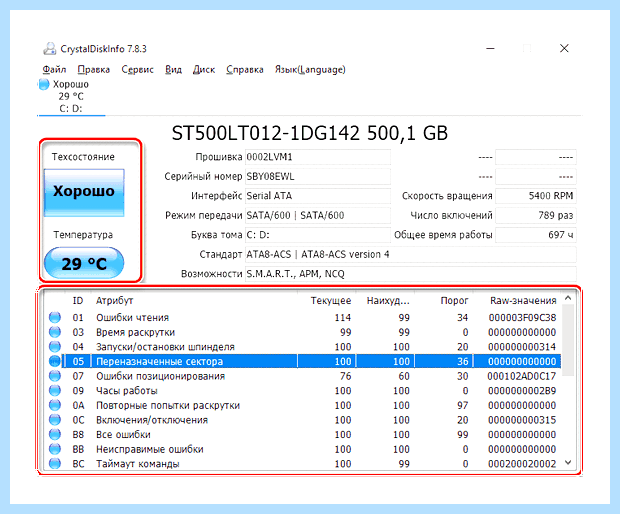
Task: Select the Таймаут команды attribute row
Action: point(302,463)
